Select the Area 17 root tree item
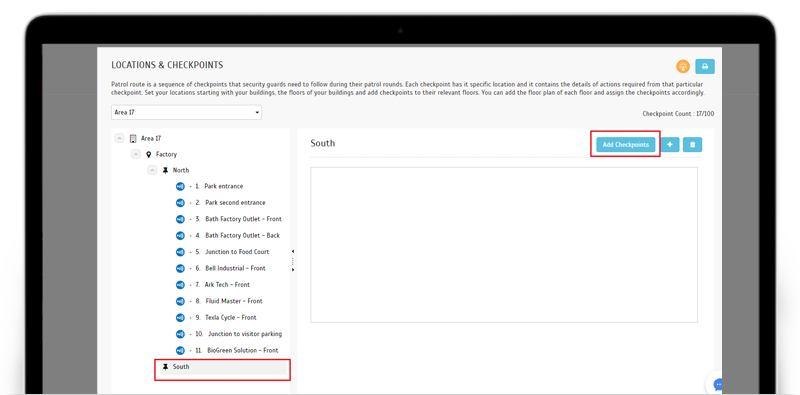 click(151, 138)
